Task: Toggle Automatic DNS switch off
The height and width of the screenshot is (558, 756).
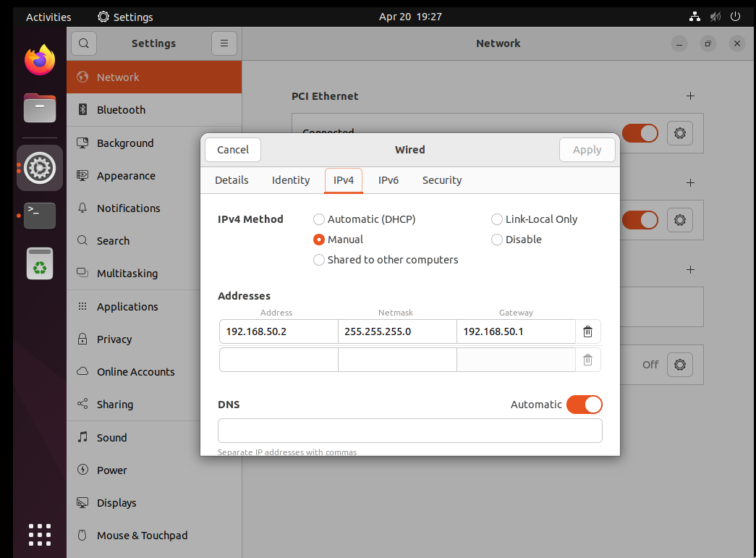Action: coord(584,405)
